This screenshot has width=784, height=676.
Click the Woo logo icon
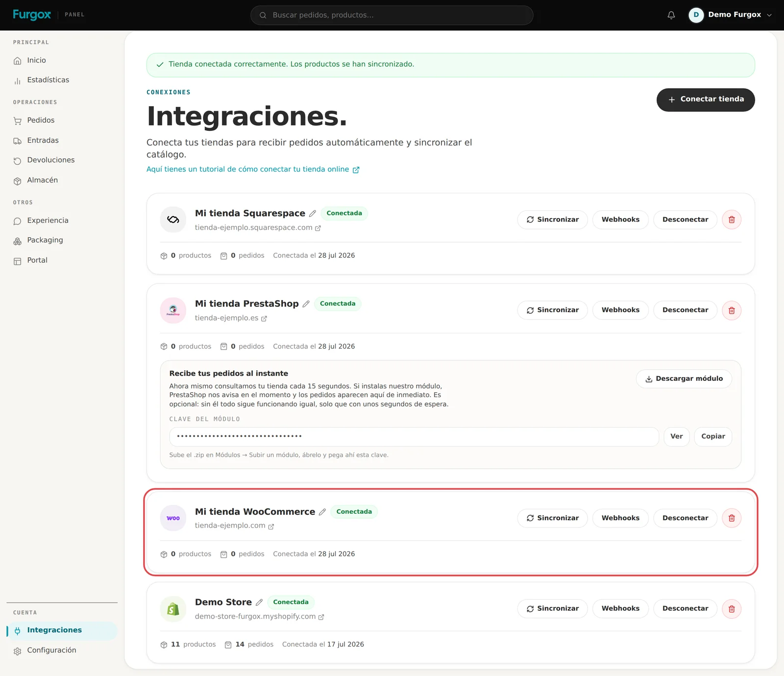pyautogui.click(x=173, y=518)
